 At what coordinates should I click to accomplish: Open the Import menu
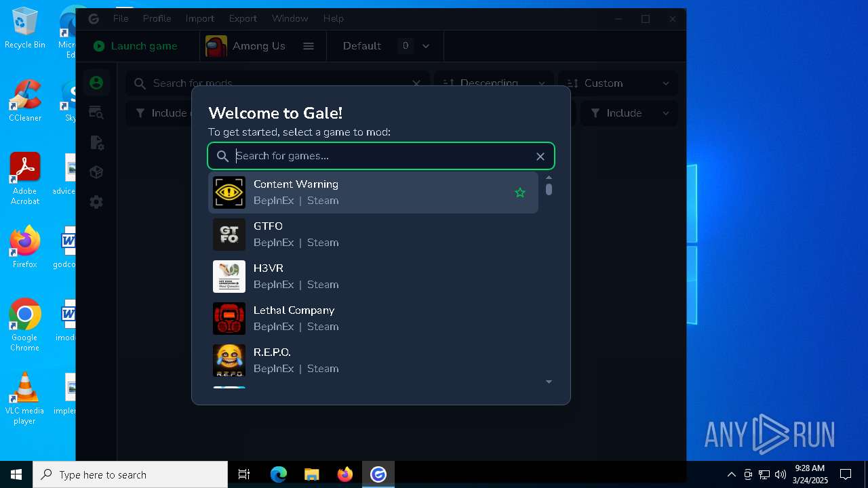[199, 19]
